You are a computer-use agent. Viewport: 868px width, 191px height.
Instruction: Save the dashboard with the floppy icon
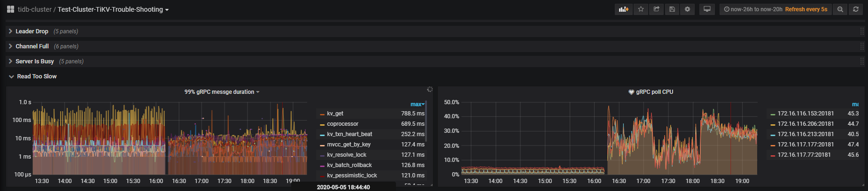[672, 9]
